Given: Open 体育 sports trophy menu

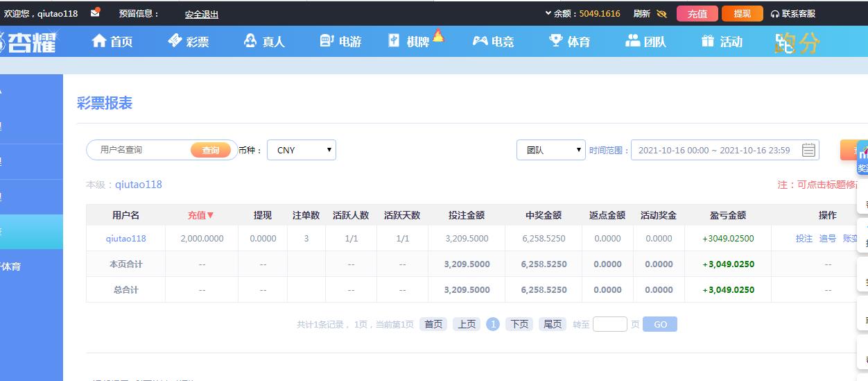Looking at the screenshot, I should [x=569, y=42].
